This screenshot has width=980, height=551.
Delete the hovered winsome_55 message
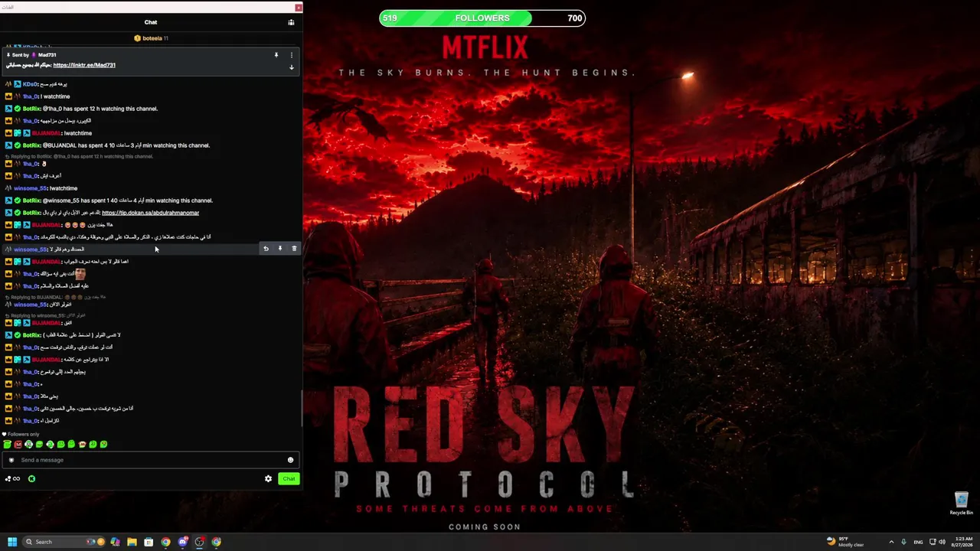(294, 249)
